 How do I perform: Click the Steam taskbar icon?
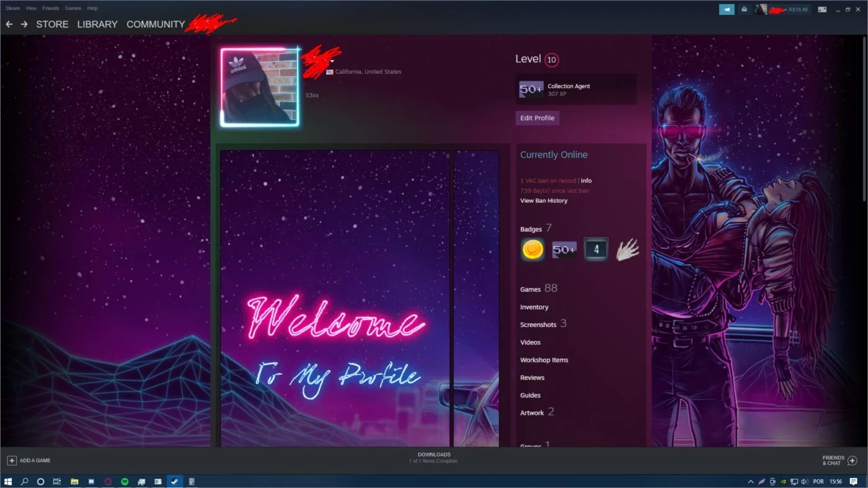[x=174, y=481]
